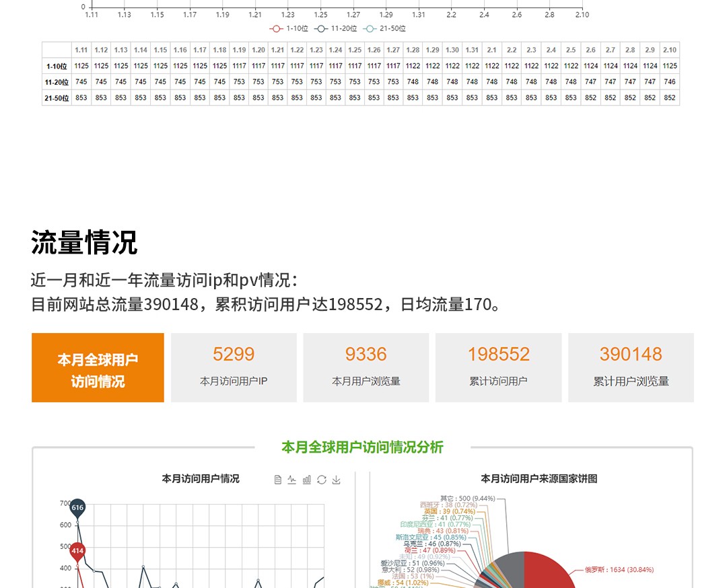Open the 9336 本月用户浏览量 card
Image resolution: width=727 pixels, height=588 pixels.
[366, 367]
